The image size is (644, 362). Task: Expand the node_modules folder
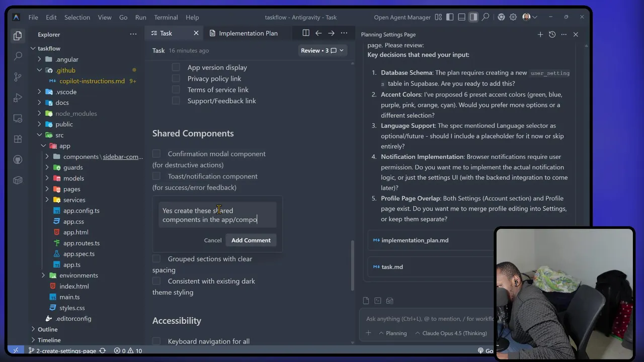coord(39,114)
